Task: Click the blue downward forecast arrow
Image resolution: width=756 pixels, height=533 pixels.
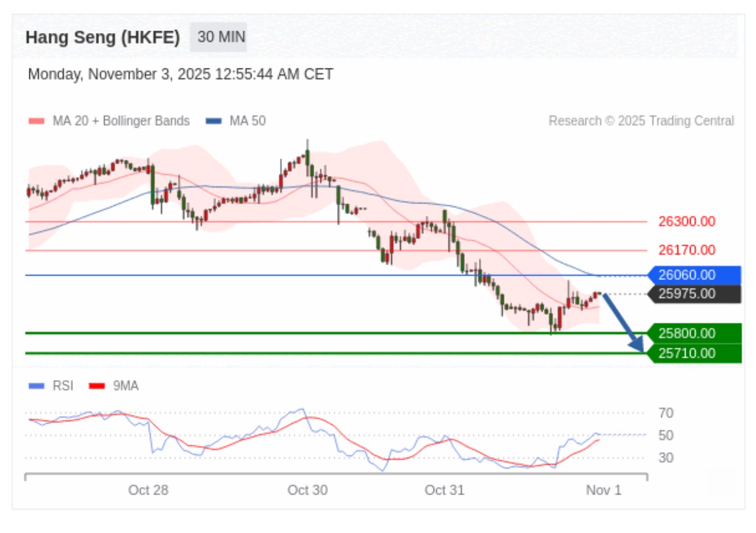Action: pyautogui.click(x=623, y=322)
